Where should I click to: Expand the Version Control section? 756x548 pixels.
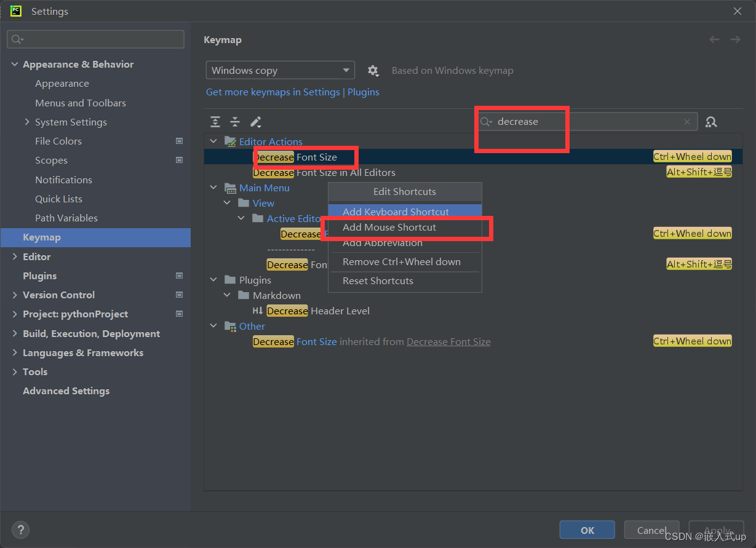[x=14, y=295]
